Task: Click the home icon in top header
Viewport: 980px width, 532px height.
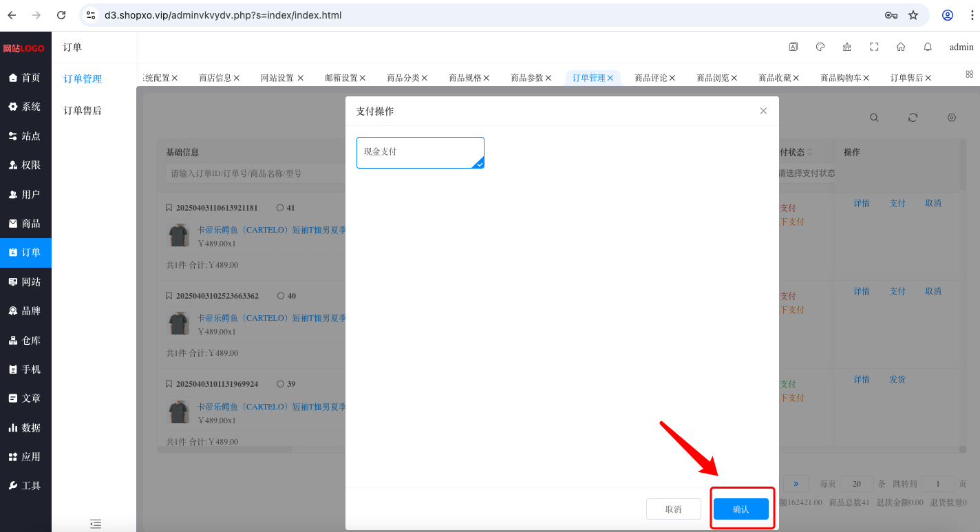Action: 901,47
